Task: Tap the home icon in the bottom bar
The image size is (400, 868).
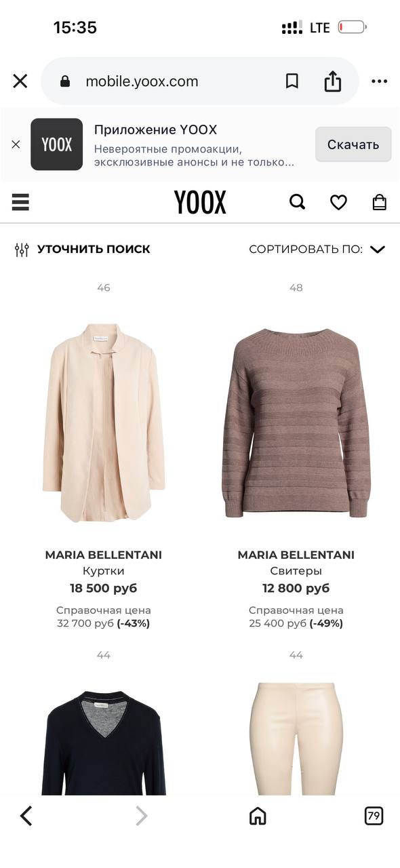Action: pyautogui.click(x=258, y=816)
